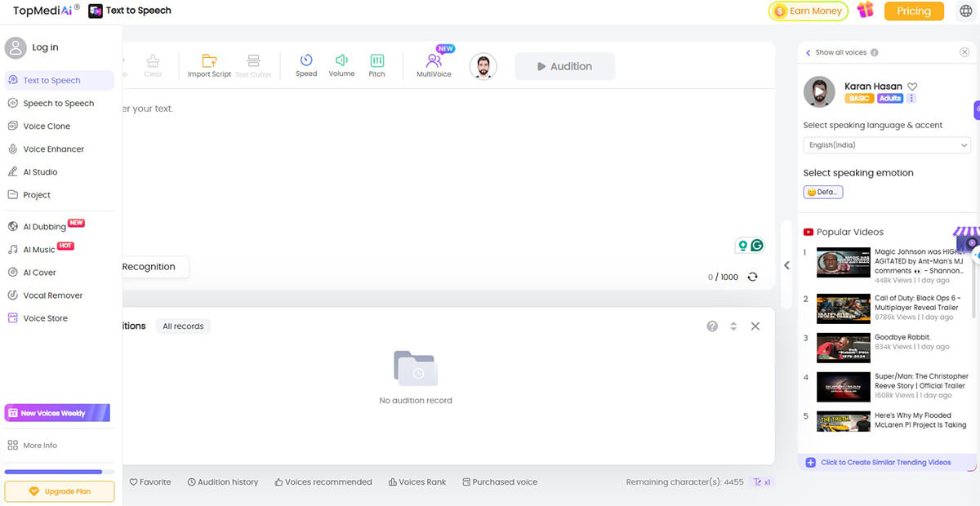The height and width of the screenshot is (506, 980).
Task: Open the MultiVoice feature
Action: coord(434,61)
